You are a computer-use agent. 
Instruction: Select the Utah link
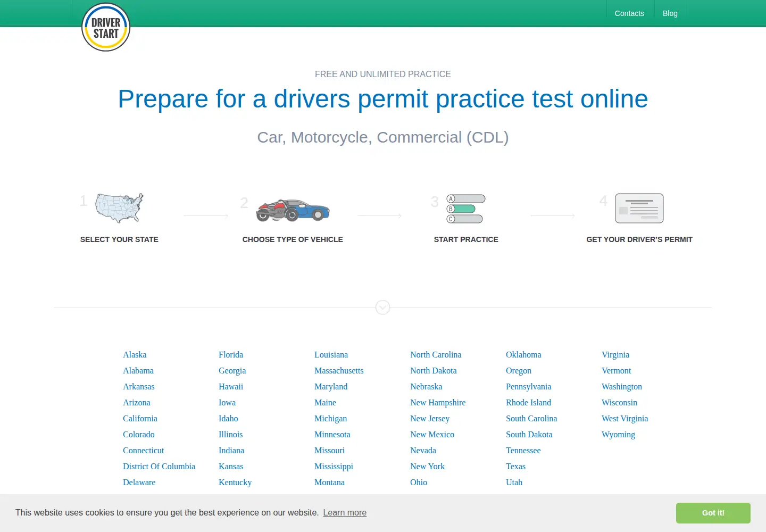pos(514,483)
